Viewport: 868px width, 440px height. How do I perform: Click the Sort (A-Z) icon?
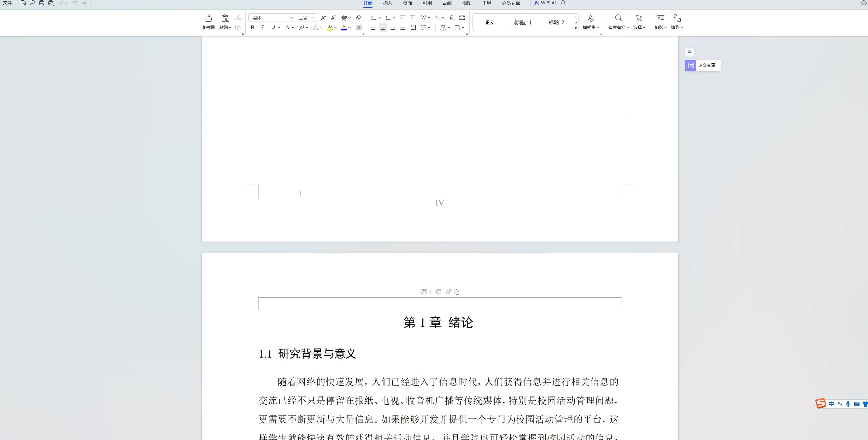pyautogui.click(x=452, y=18)
